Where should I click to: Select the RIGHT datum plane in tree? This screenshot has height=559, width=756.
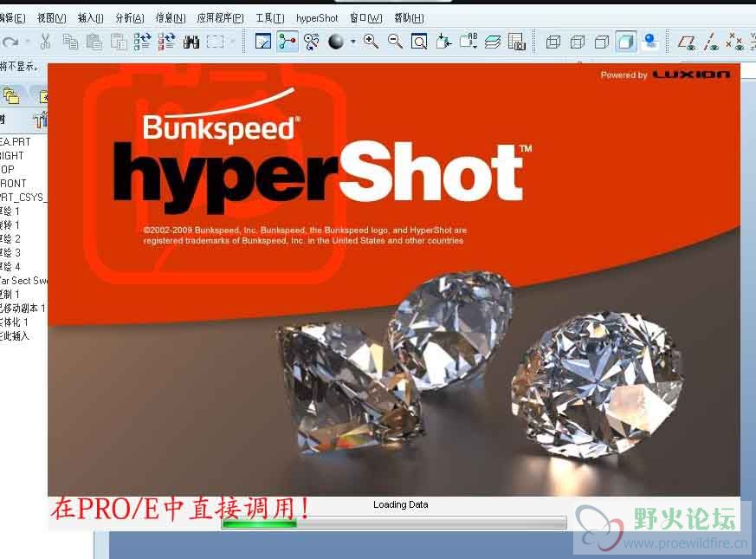click(x=12, y=156)
